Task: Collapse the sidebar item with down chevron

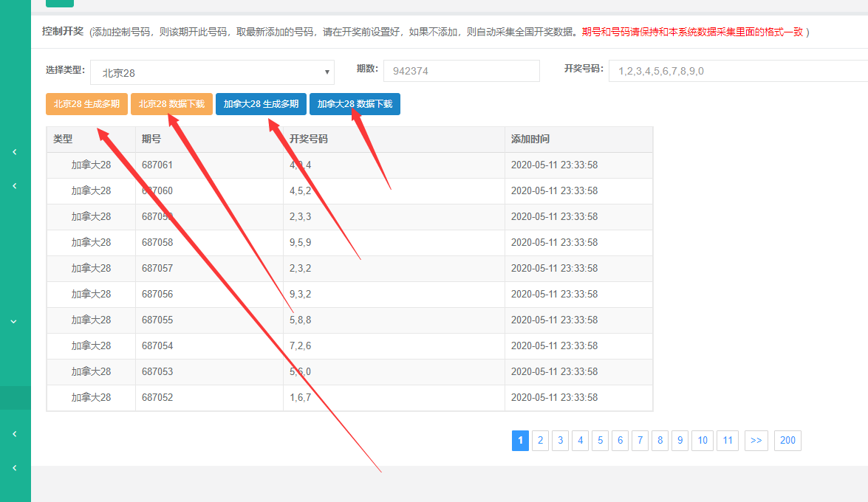Action: pos(14,322)
